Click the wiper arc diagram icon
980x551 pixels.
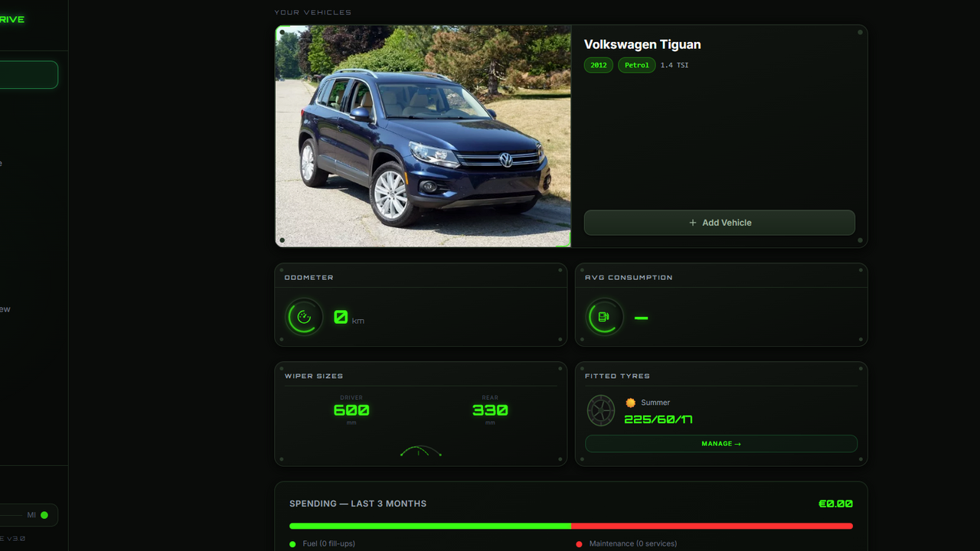click(x=421, y=452)
